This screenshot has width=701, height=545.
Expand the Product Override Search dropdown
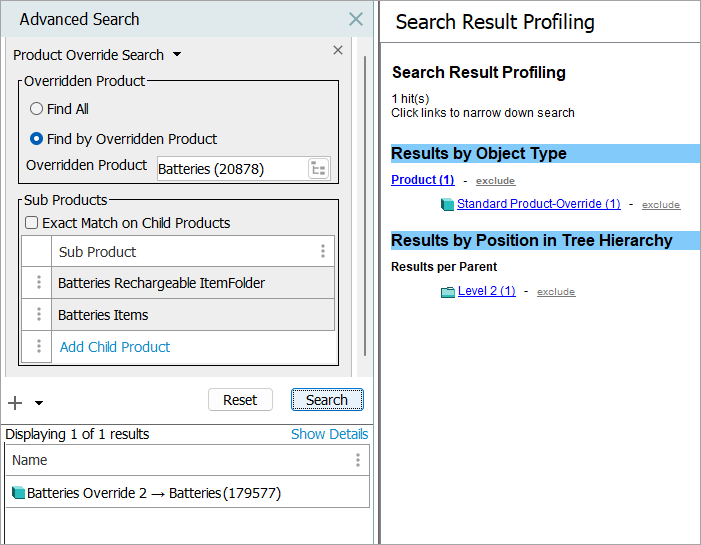click(177, 55)
